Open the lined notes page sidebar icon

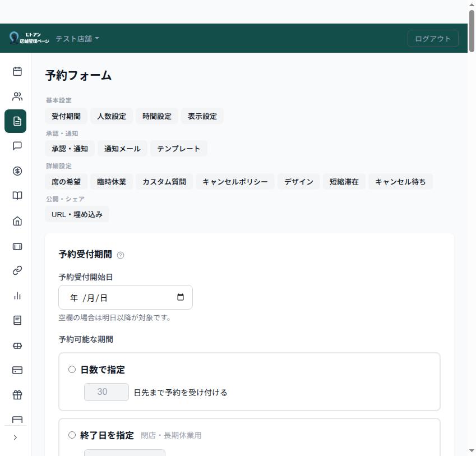point(17,320)
